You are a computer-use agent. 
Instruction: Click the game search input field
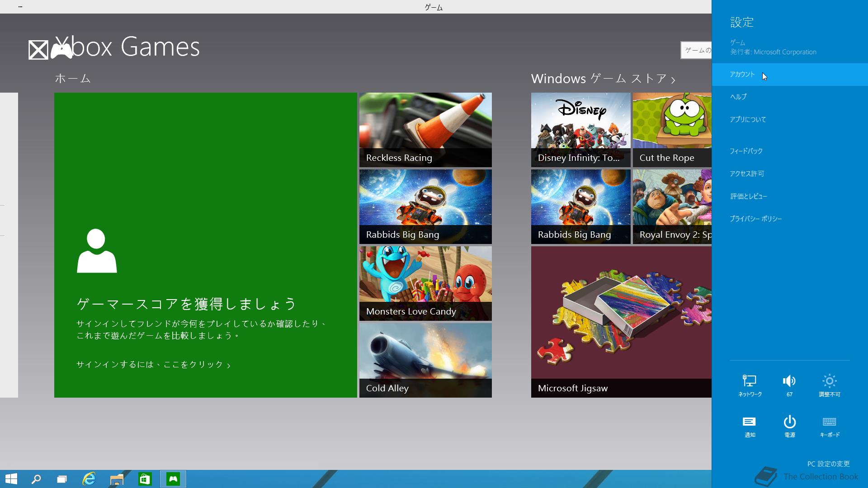pos(696,50)
